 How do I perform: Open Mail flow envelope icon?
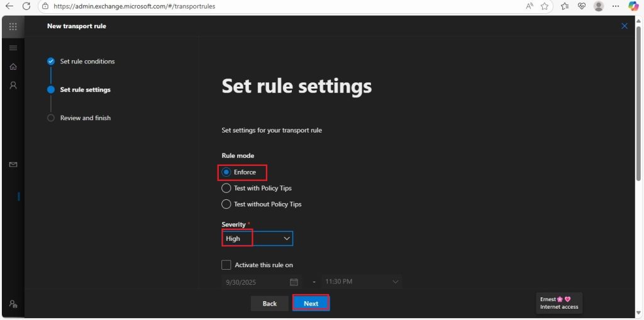pyautogui.click(x=13, y=165)
